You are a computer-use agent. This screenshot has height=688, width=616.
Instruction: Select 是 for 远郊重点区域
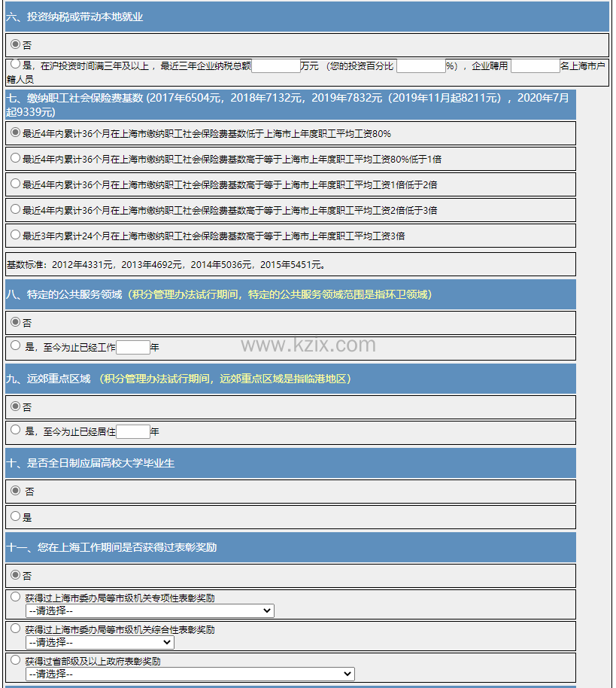coord(15,431)
